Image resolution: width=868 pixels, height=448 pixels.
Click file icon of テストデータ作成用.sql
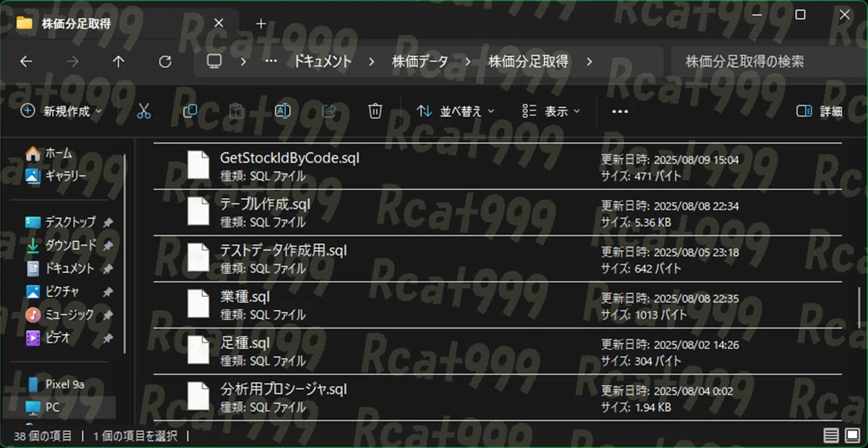[198, 258]
